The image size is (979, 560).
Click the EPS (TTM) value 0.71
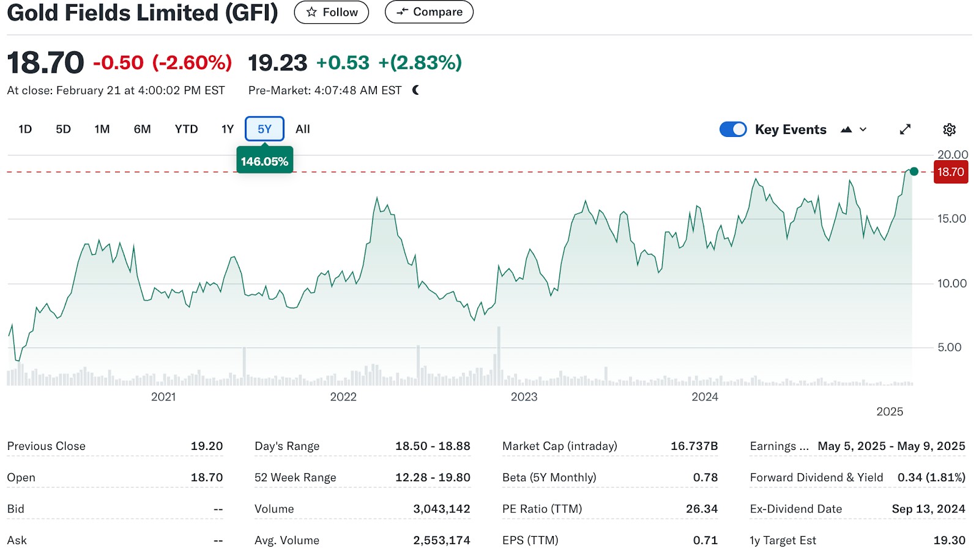705,540
